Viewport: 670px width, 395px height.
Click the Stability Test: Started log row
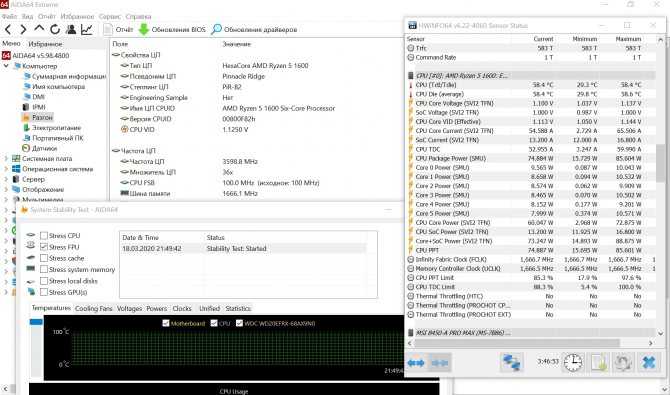[244, 248]
